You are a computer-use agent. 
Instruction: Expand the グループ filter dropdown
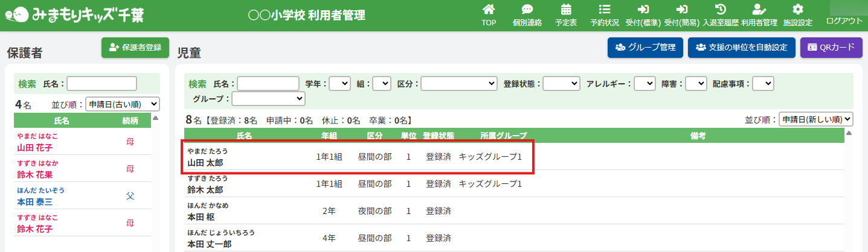tap(268, 98)
